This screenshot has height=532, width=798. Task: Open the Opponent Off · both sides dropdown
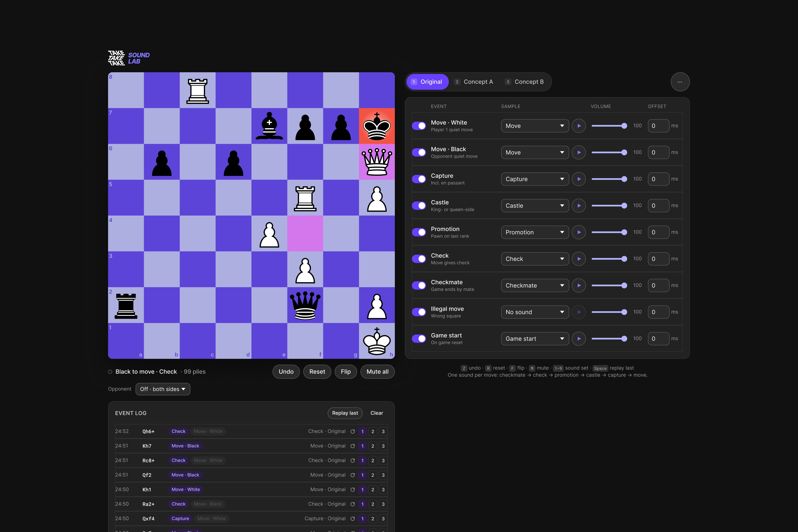point(163,389)
